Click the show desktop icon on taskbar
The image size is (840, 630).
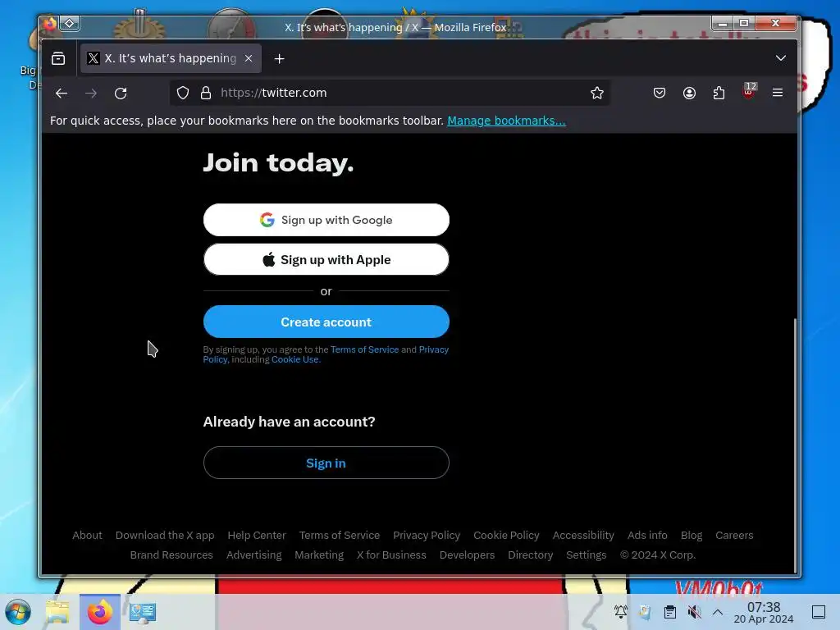click(x=818, y=612)
